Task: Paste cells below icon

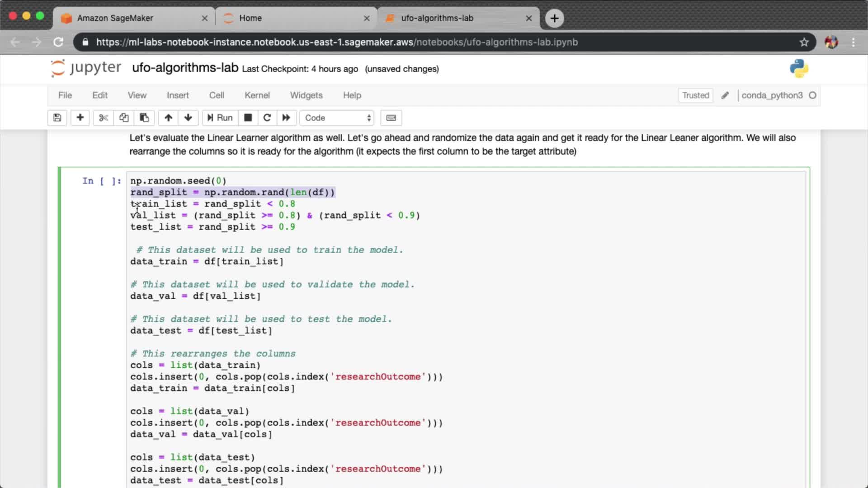Action: pos(144,118)
